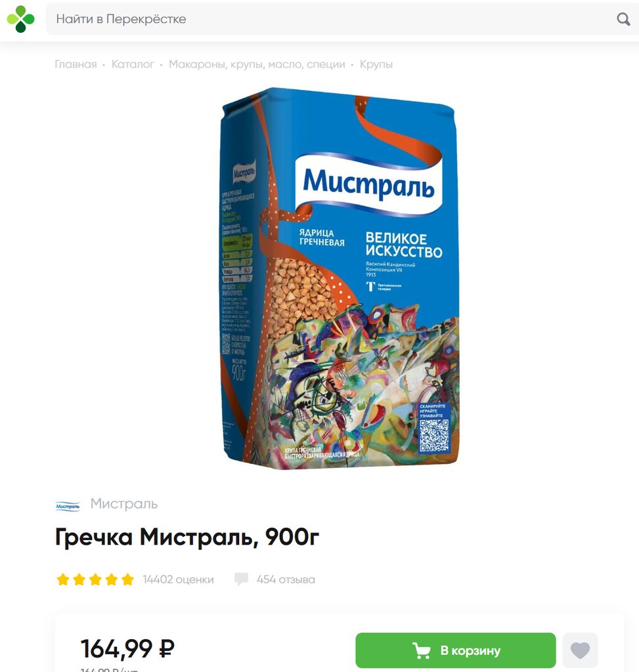Click the third rating star
The height and width of the screenshot is (672, 639).
click(95, 579)
